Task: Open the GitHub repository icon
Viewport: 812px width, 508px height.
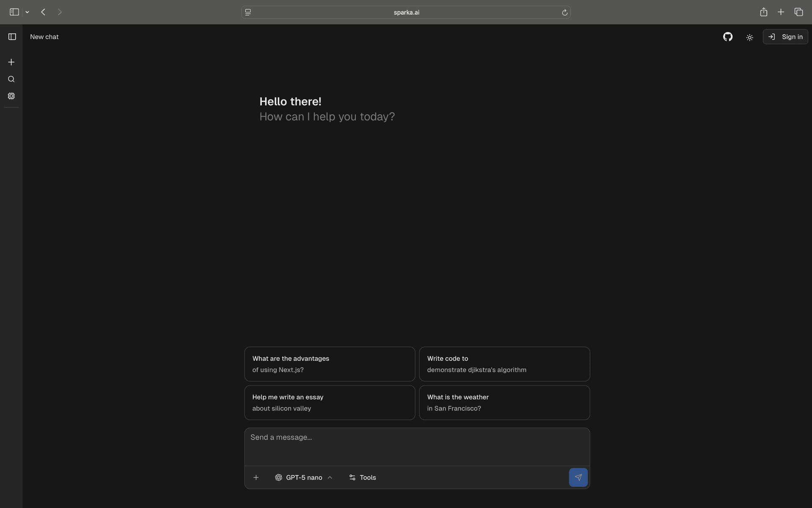Action: (x=727, y=37)
